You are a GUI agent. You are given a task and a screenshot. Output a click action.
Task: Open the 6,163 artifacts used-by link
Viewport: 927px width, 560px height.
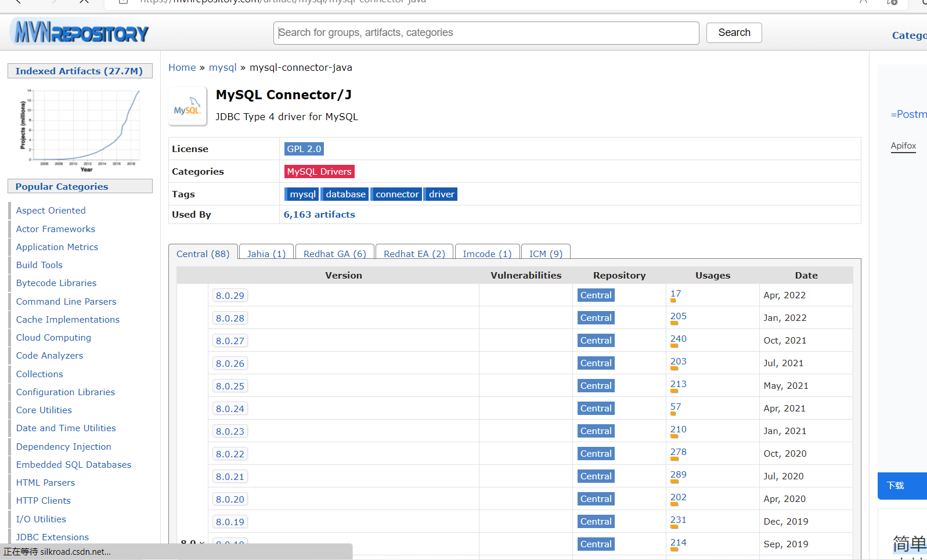pos(319,214)
